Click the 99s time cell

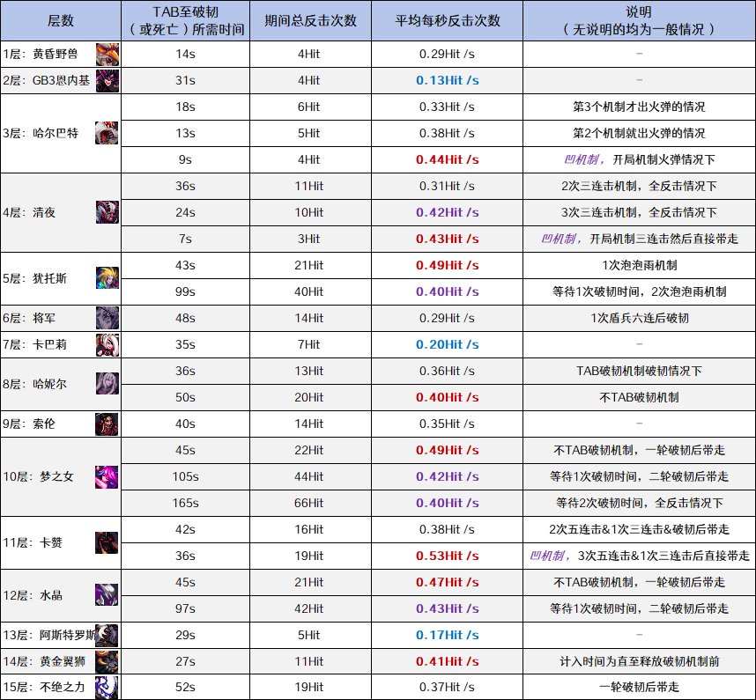point(186,292)
